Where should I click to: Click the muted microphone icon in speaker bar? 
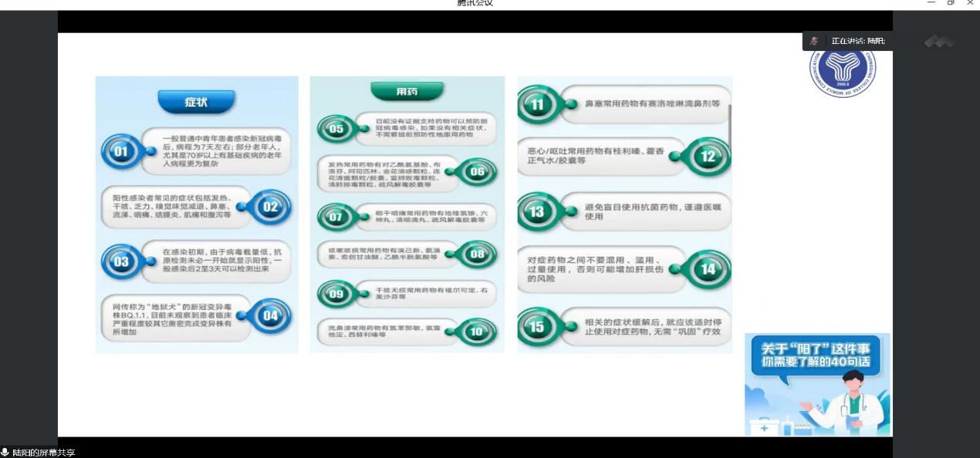pyautogui.click(x=814, y=41)
